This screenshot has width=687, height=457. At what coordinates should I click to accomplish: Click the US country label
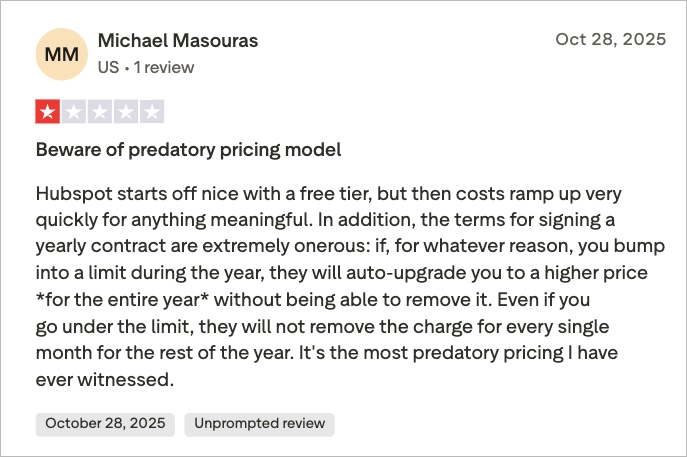pyautogui.click(x=108, y=68)
